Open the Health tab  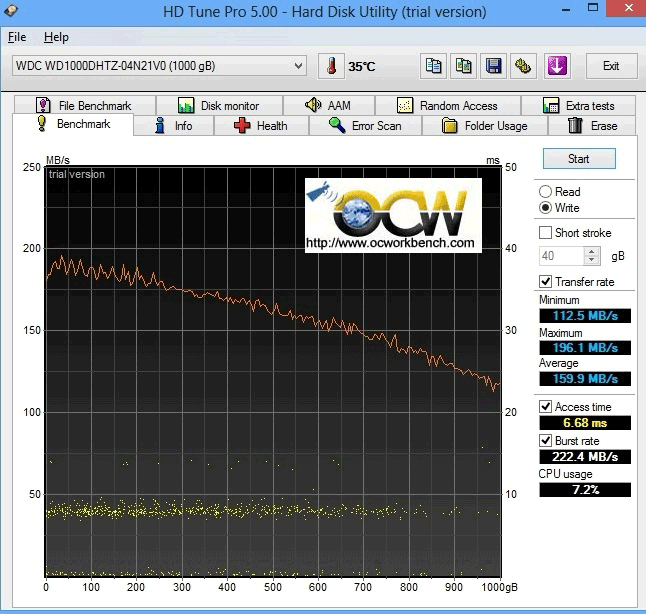(260, 126)
